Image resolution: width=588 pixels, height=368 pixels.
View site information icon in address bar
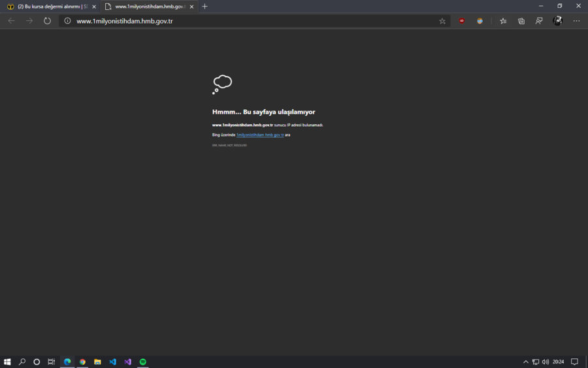tap(67, 21)
